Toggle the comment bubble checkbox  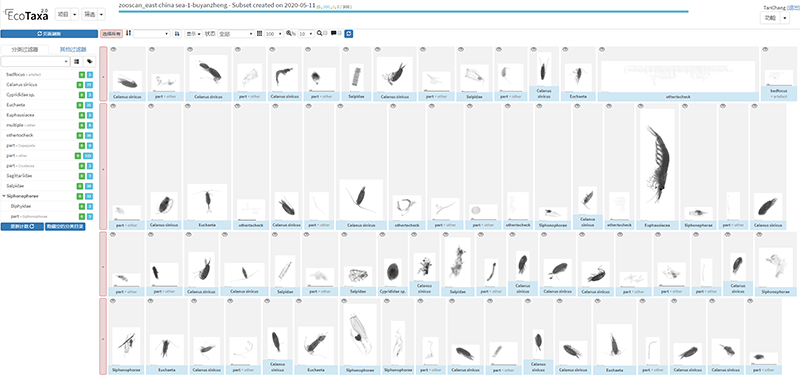click(x=340, y=33)
